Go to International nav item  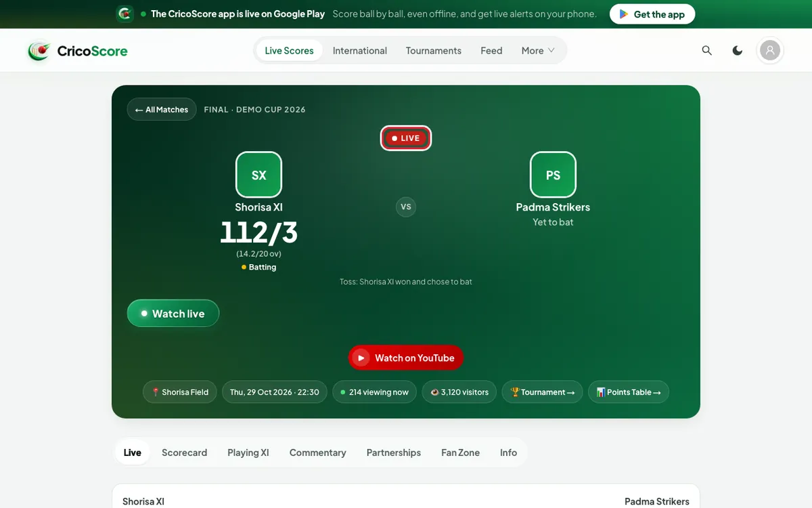click(360, 51)
